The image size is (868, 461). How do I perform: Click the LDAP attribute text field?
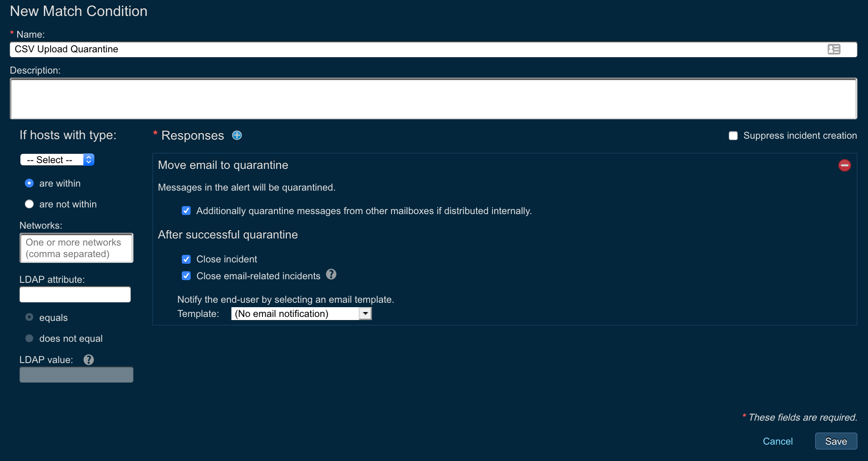(x=75, y=294)
